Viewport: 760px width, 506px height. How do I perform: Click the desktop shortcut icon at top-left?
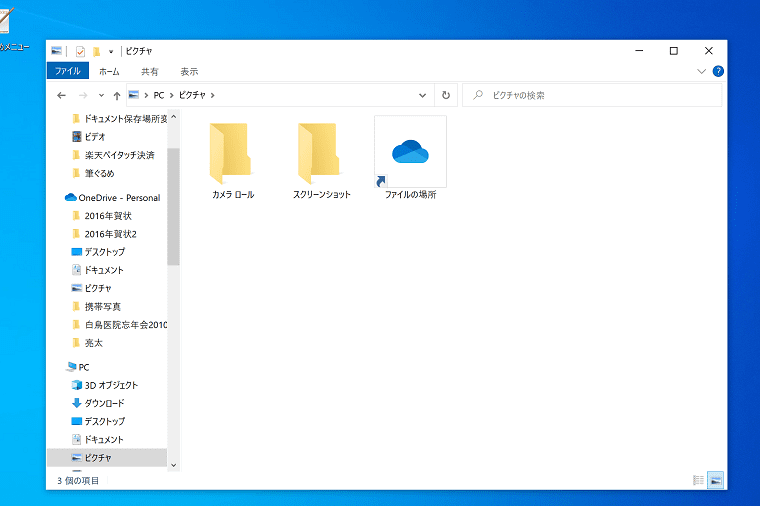pyautogui.click(x=6, y=20)
